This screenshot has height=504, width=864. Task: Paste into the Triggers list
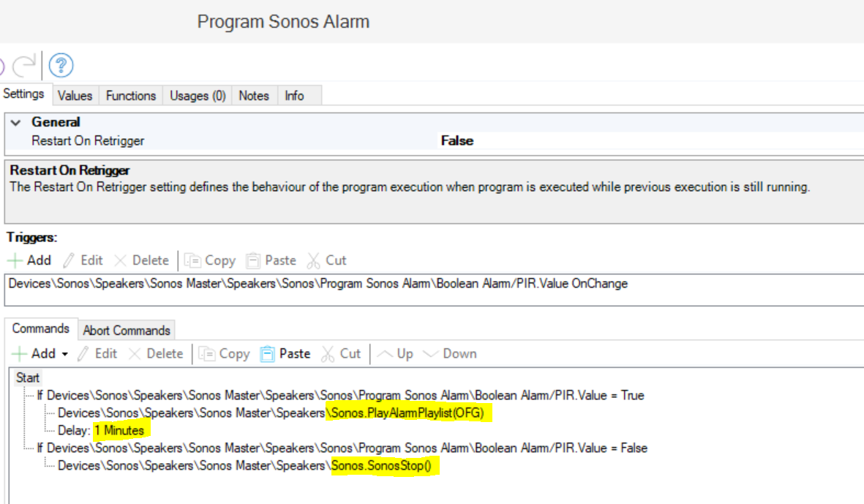pyautogui.click(x=271, y=260)
